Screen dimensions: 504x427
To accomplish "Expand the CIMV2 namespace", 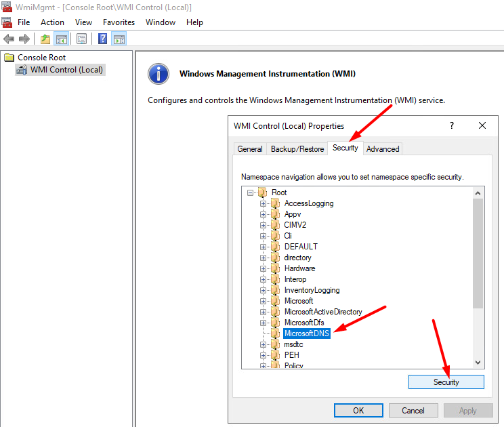I will click(263, 225).
